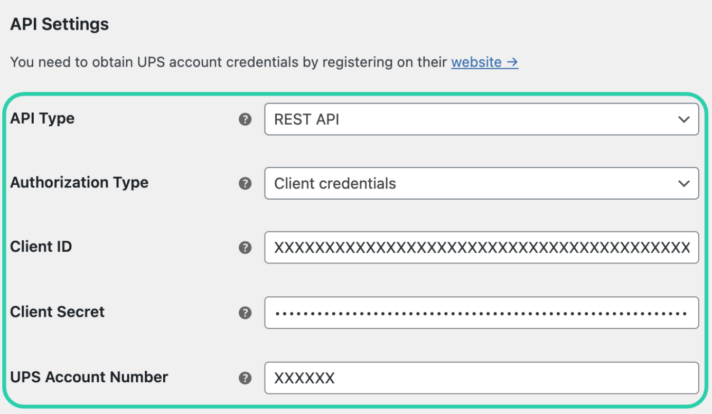The image size is (712, 414).
Task: Open the REST API type dropdown
Action: coord(481,119)
